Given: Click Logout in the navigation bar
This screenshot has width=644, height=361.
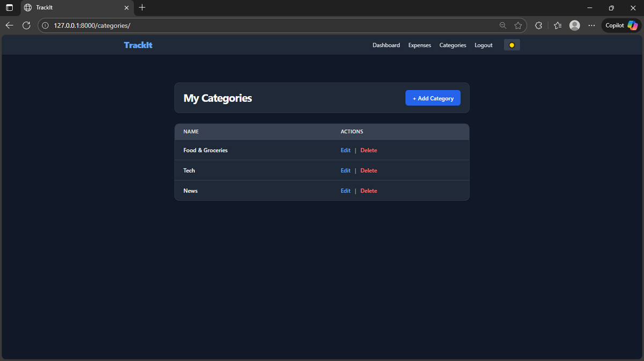Looking at the screenshot, I should [484, 45].
